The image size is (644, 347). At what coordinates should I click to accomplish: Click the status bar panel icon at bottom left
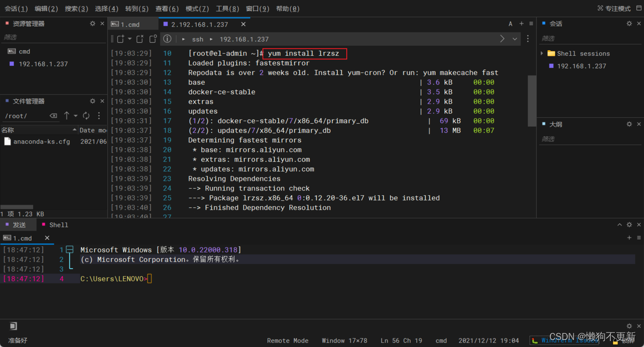14,326
